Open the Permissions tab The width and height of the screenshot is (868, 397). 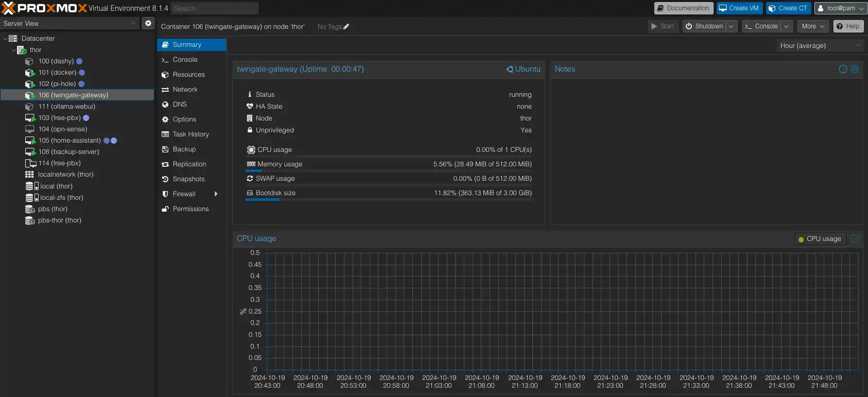(192, 209)
